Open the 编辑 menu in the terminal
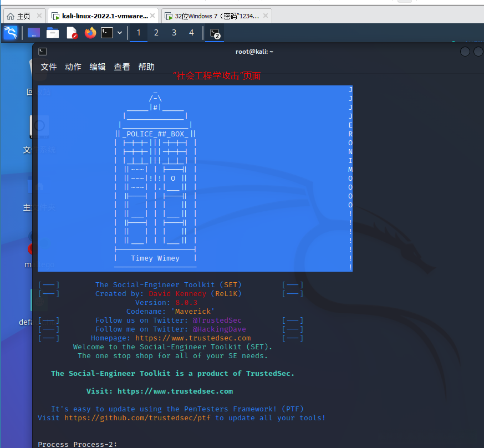 (x=97, y=67)
